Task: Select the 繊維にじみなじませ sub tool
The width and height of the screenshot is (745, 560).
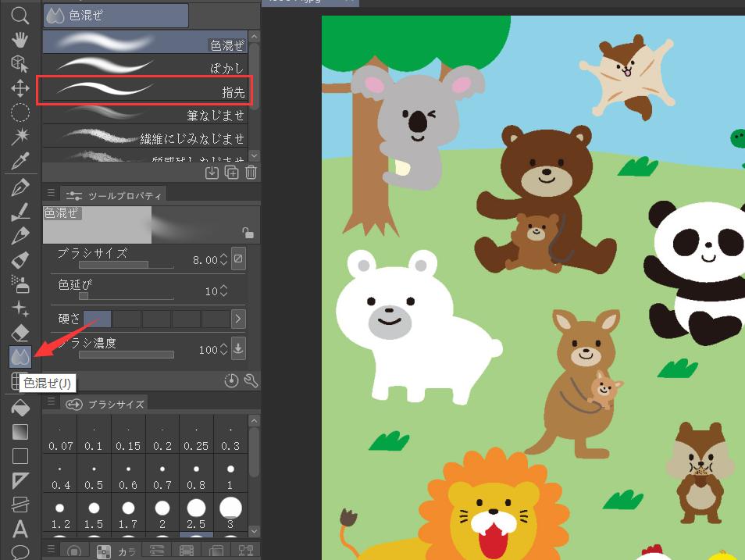Action: [x=145, y=137]
